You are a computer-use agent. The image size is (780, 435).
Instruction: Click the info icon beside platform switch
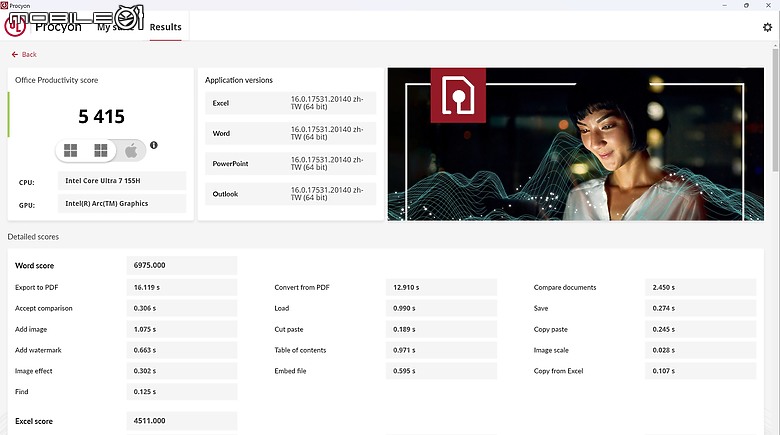(154, 145)
